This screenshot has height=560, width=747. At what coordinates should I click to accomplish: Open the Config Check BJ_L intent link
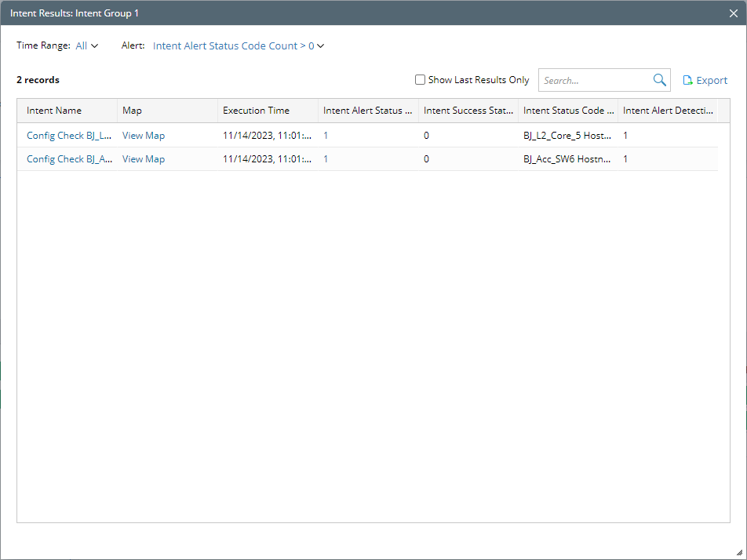click(69, 136)
